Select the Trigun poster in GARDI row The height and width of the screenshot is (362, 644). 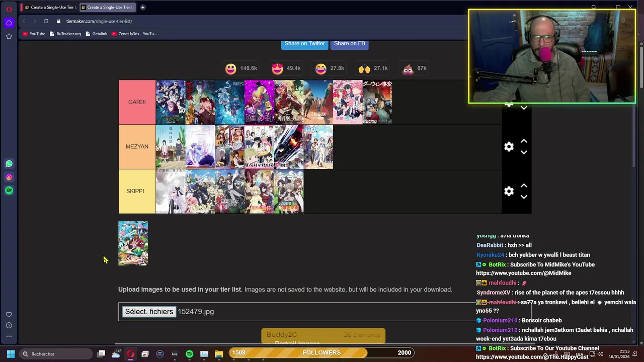pyautogui.click(x=318, y=102)
